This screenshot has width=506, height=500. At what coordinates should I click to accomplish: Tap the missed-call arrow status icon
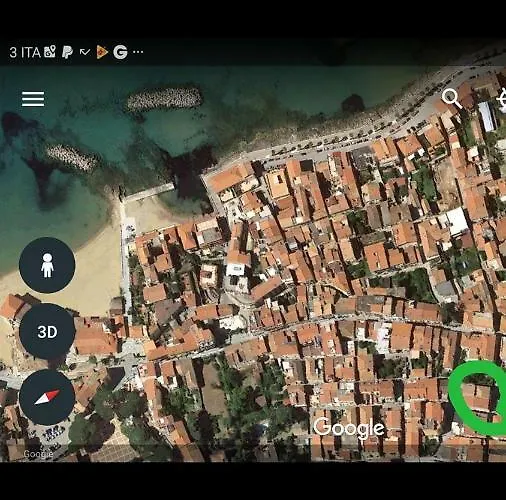tap(85, 52)
